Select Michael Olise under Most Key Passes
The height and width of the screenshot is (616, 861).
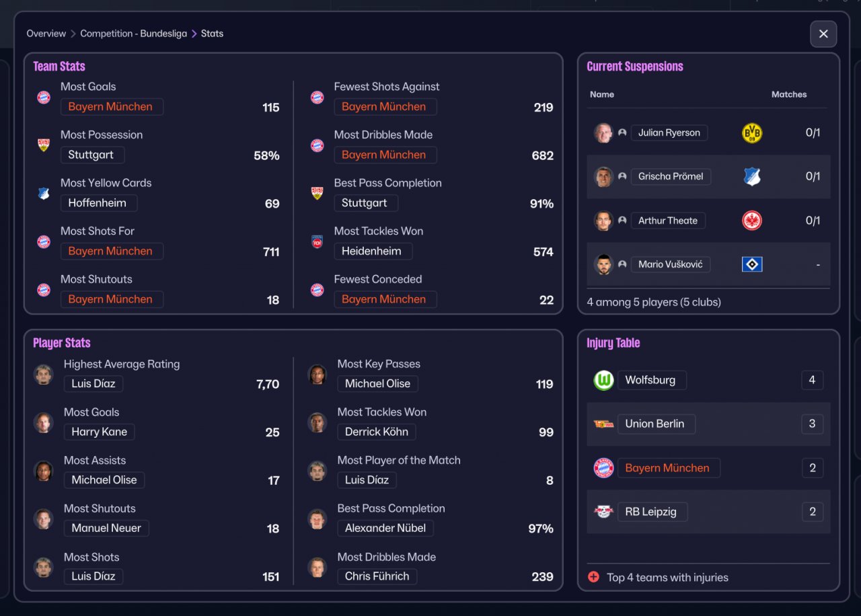[x=377, y=384]
